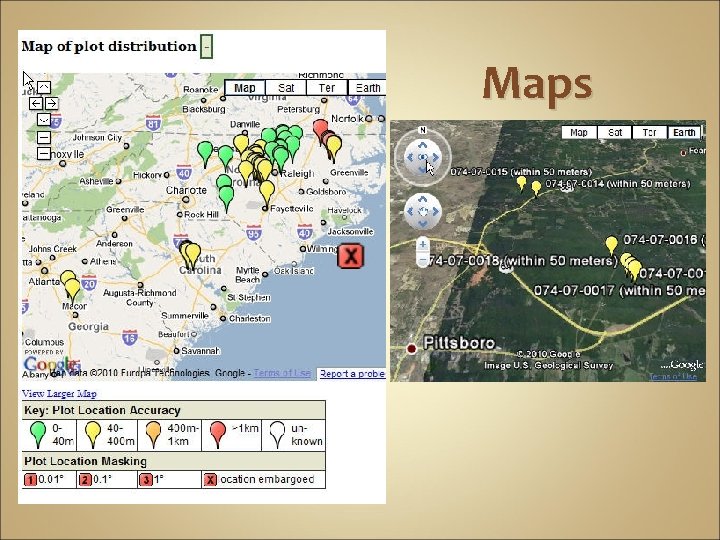Screen dimensions: 720x540
Task: Click the Pittsboro red city marker
Action: [411, 349]
